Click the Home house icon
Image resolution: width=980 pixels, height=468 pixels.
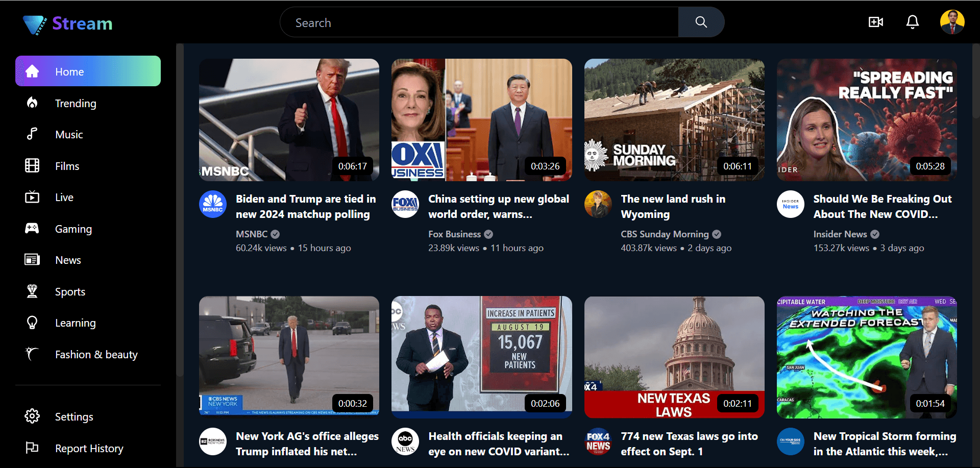pos(32,71)
